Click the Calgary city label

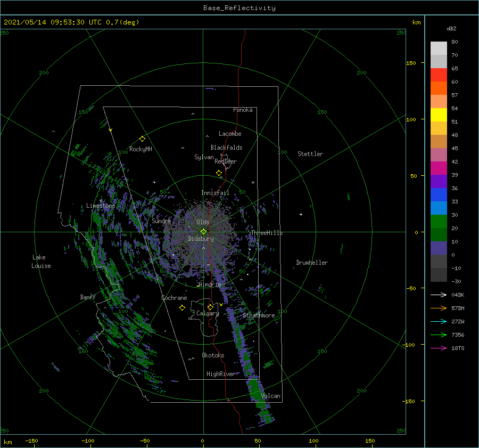208,313
